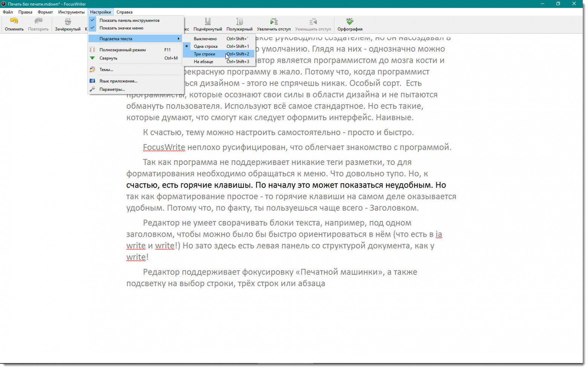588x369 pixels.
Task: Open Параметры... settings
Action: coord(112,89)
